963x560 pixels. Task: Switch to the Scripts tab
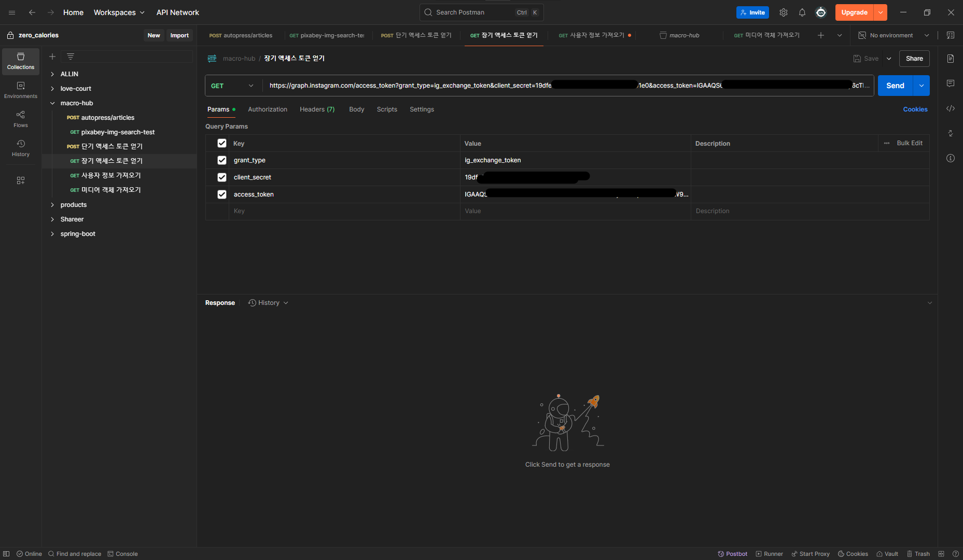(x=387, y=109)
